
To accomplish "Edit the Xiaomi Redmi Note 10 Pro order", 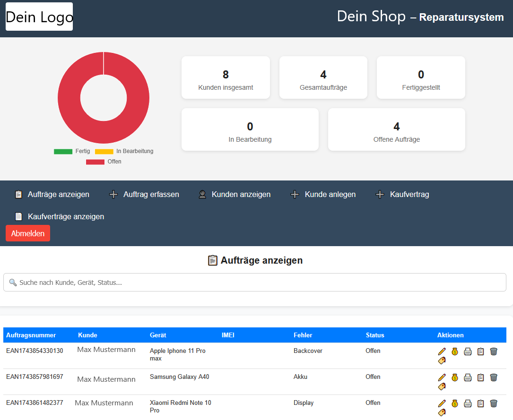I will tap(442, 403).
